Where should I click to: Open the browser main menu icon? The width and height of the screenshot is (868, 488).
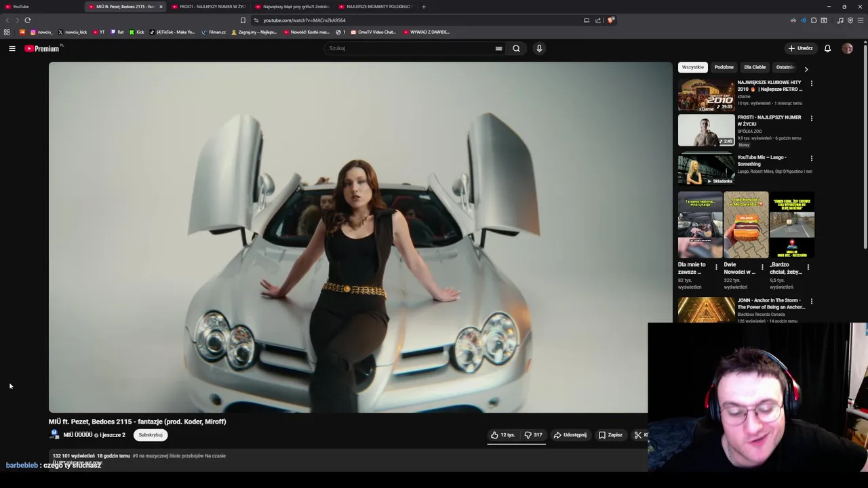(861, 20)
